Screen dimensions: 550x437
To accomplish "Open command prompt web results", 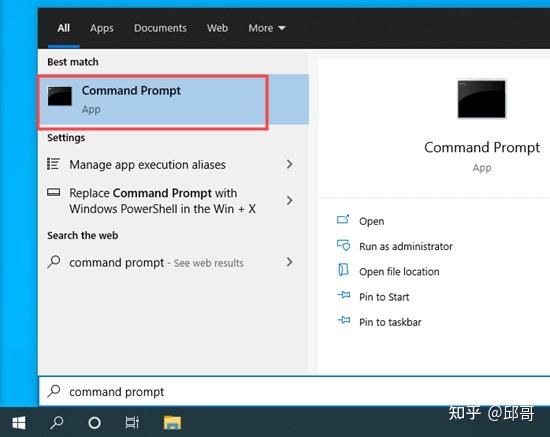I will click(173, 262).
